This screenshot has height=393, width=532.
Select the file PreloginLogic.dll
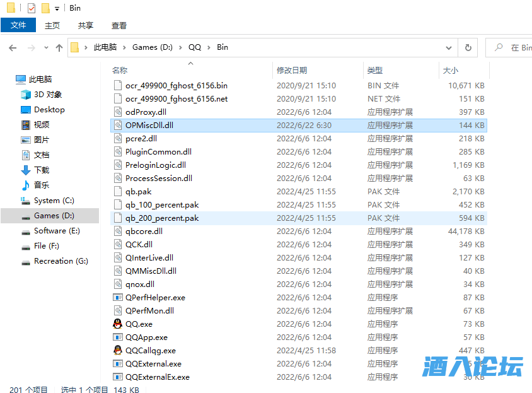click(x=299, y=165)
